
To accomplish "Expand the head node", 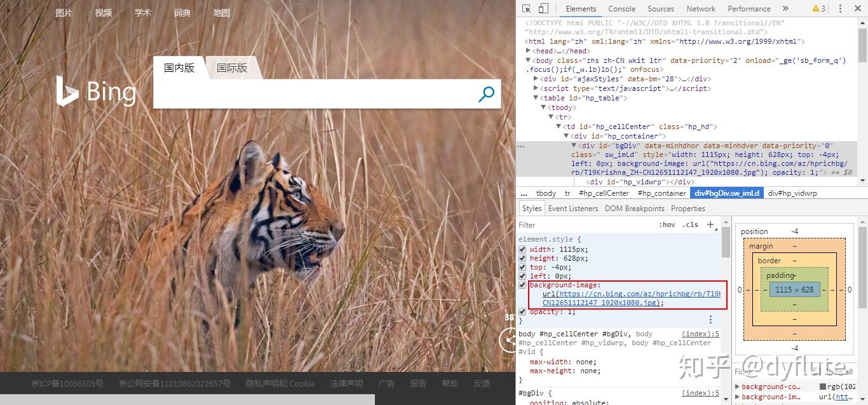I will pos(528,51).
